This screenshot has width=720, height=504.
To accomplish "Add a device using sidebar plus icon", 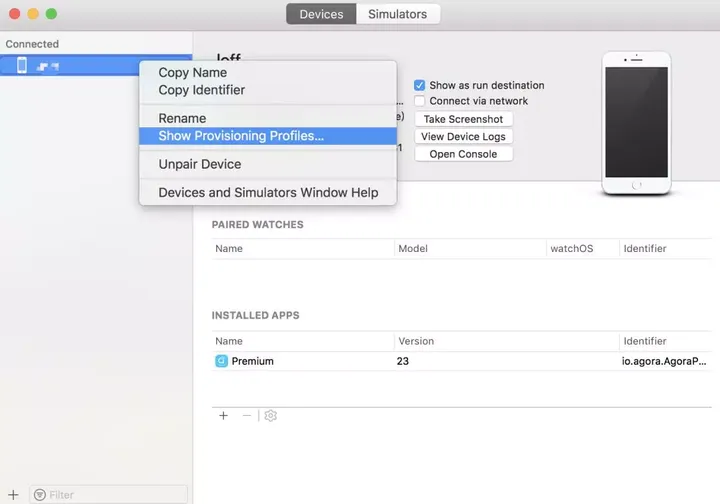I will click(x=13, y=494).
